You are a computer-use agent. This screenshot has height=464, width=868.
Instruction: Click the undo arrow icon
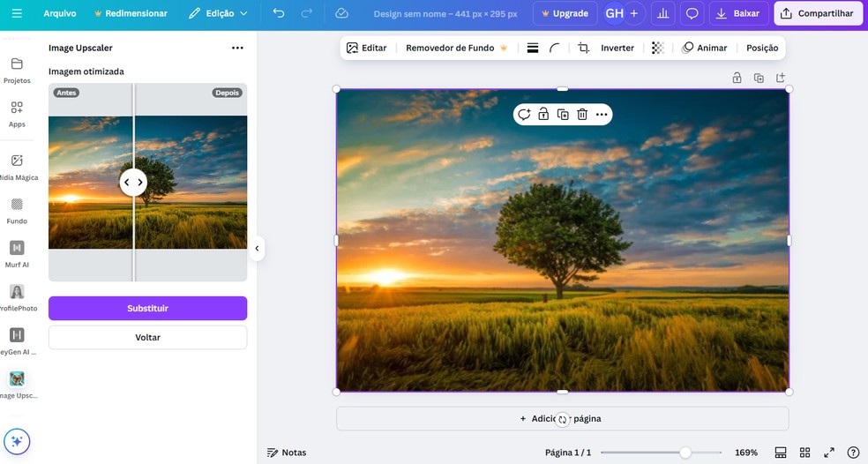[x=279, y=13]
